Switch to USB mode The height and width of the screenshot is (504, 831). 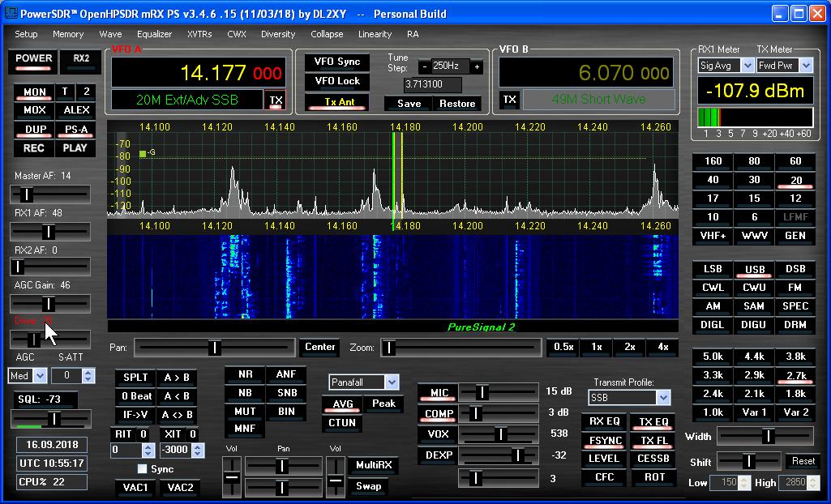[754, 269]
